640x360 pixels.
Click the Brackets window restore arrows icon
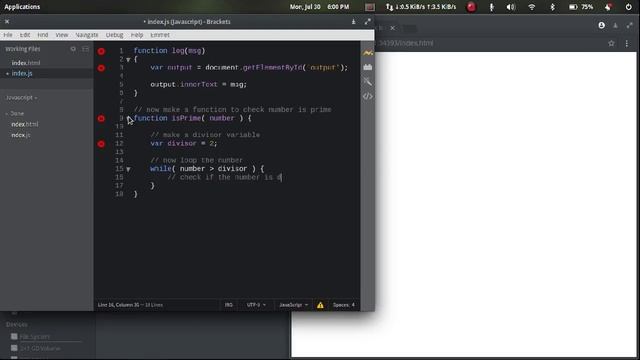point(367,22)
